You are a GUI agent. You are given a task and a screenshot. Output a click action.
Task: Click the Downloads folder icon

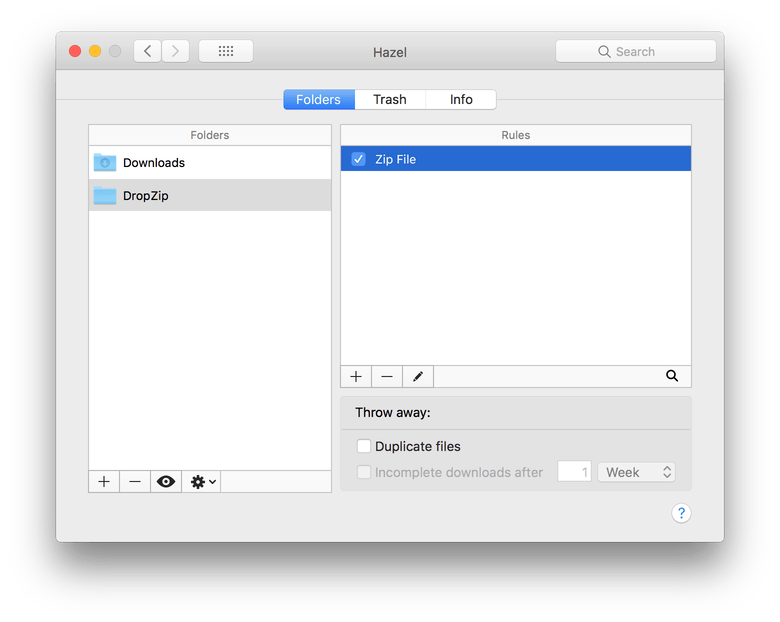105,162
